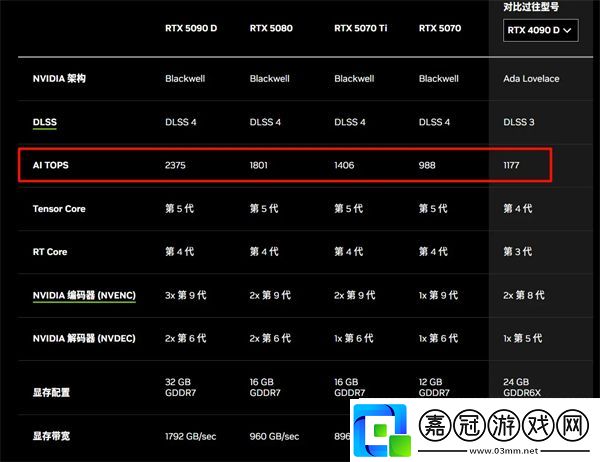Click the 2x 第 8 代 encoder cell
The width and height of the screenshot is (600, 462).
(524, 295)
